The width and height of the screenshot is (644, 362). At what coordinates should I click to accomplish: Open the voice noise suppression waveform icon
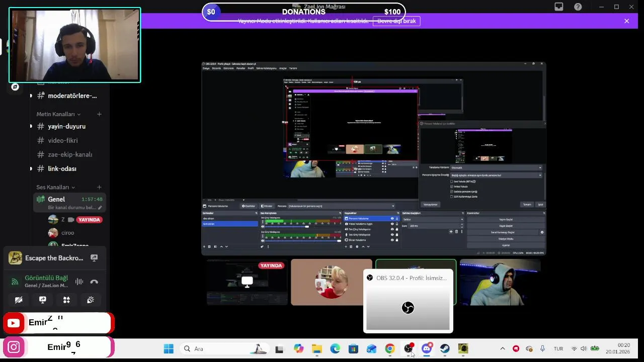pos(79,282)
